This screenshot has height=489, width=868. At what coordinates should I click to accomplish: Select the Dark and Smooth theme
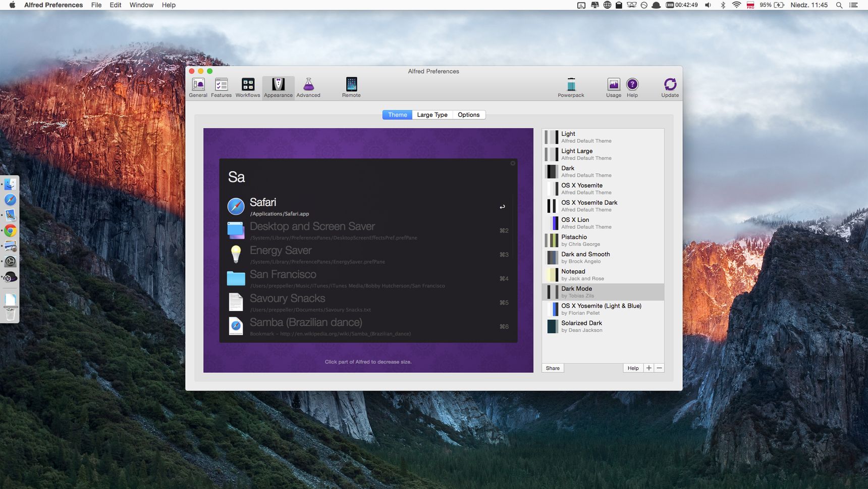603,257
